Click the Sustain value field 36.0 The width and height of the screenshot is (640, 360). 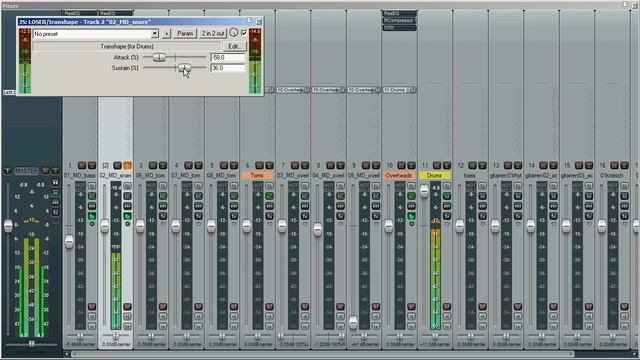[227, 68]
